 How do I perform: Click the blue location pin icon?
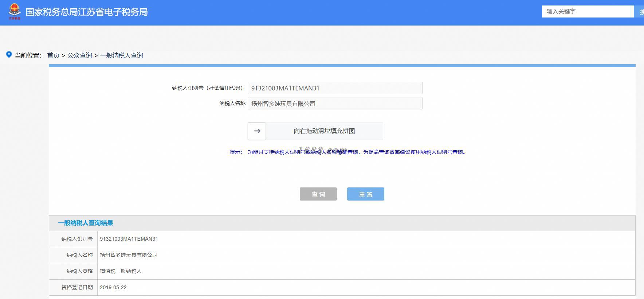point(9,55)
